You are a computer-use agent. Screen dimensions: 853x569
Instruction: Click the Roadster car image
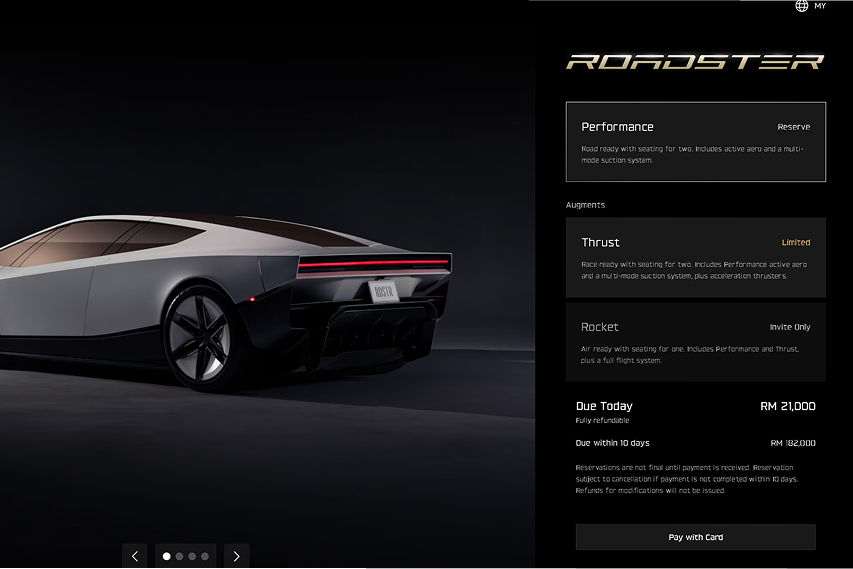point(226,302)
